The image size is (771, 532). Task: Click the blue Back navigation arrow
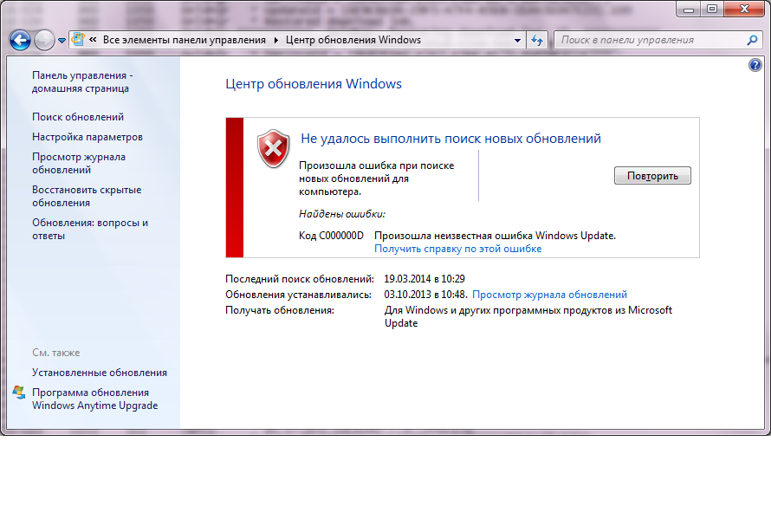[20, 41]
